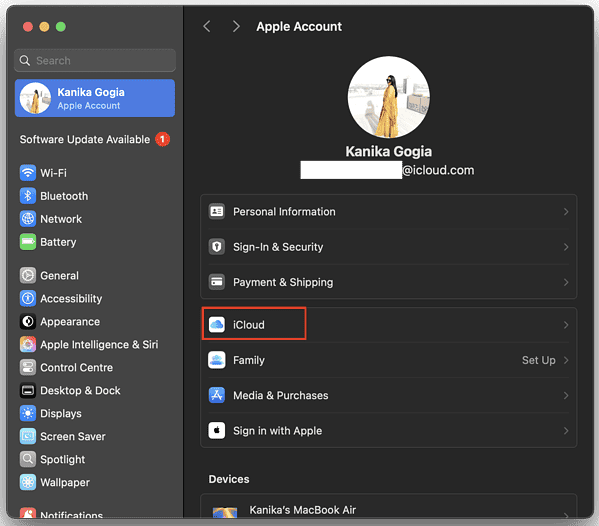Image resolution: width=599 pixels, height=526 pixels.
Task: Click the iCloud cloud icon
Action: tap(217, 325)
